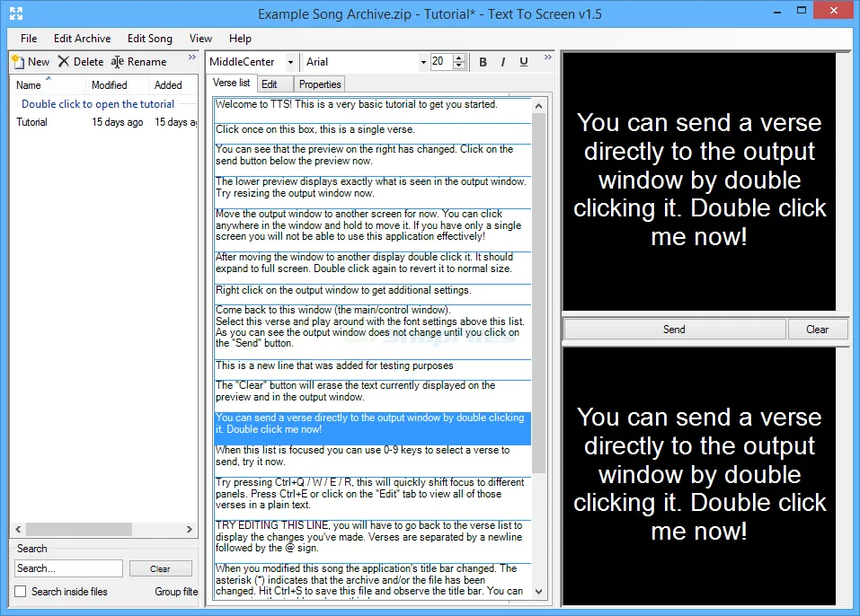
Task: Select verse 'The "Clear" button will erase'
Action: (x=372, y=396)
